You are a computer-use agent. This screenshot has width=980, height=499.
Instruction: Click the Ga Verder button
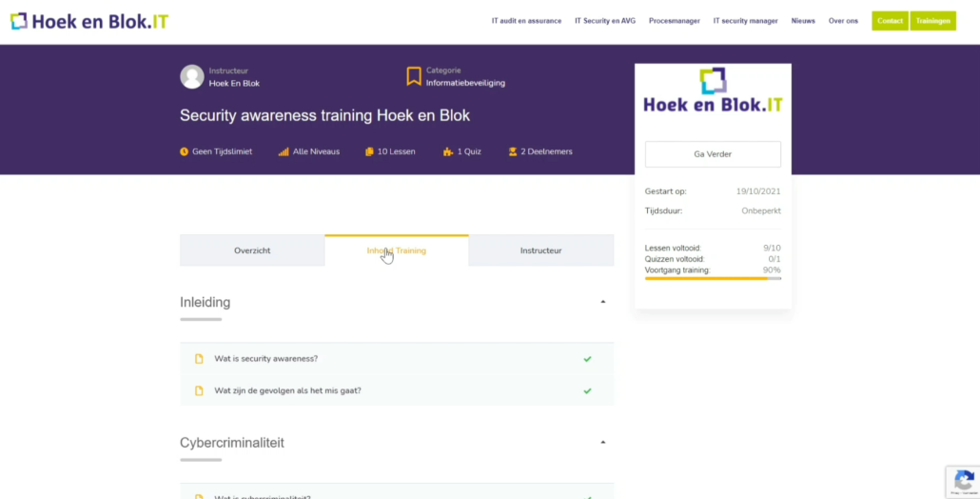click(x=714, y=154)
